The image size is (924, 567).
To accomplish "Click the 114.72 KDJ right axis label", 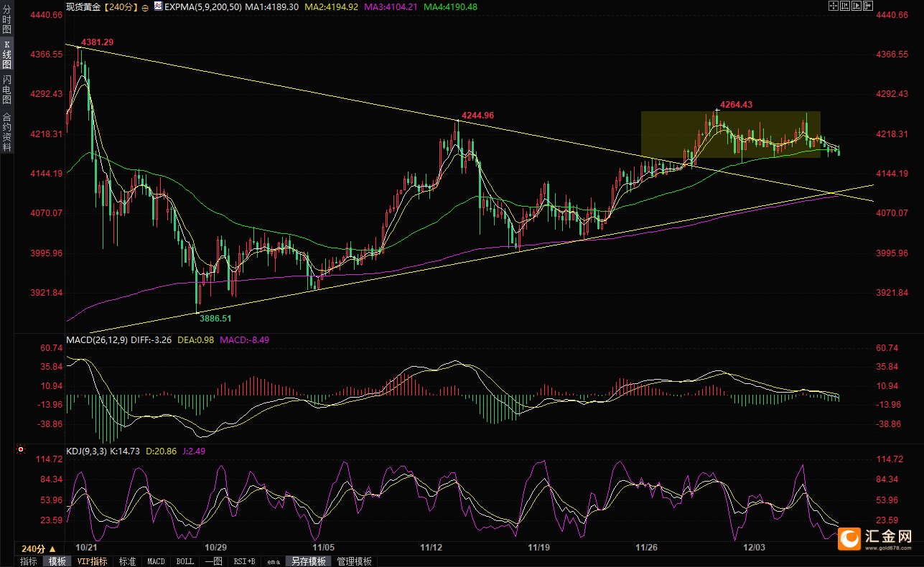I will click(x=891, y=459).
